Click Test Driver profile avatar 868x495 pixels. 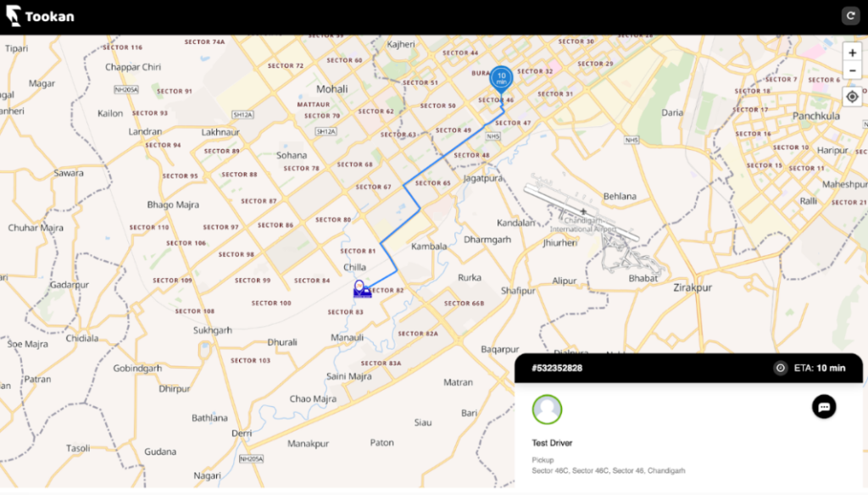[547, 409]
